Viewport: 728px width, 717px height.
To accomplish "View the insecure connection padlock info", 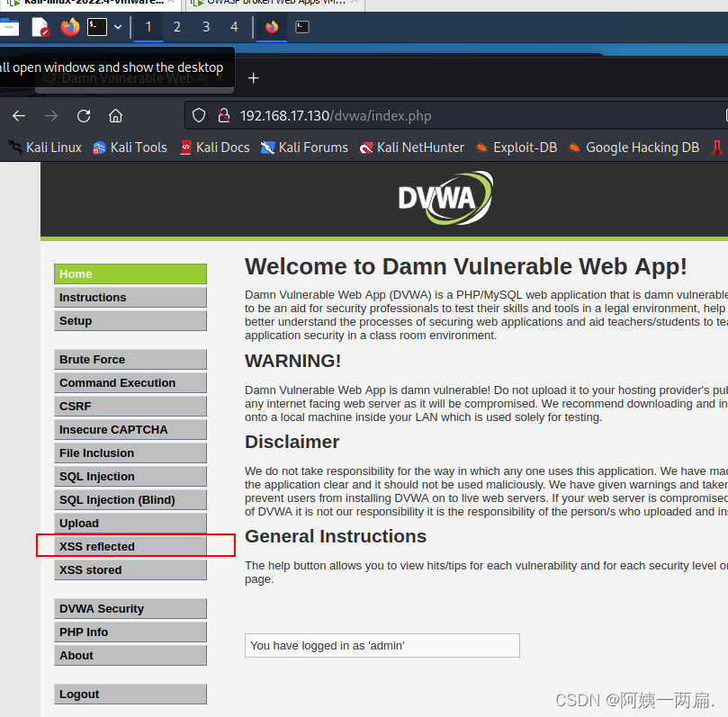I will (x=224, y=115).
